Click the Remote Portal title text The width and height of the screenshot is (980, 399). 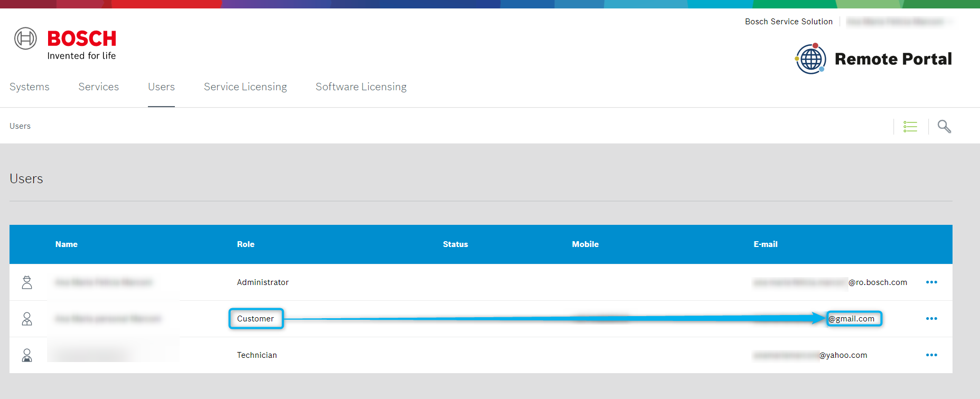893,59
